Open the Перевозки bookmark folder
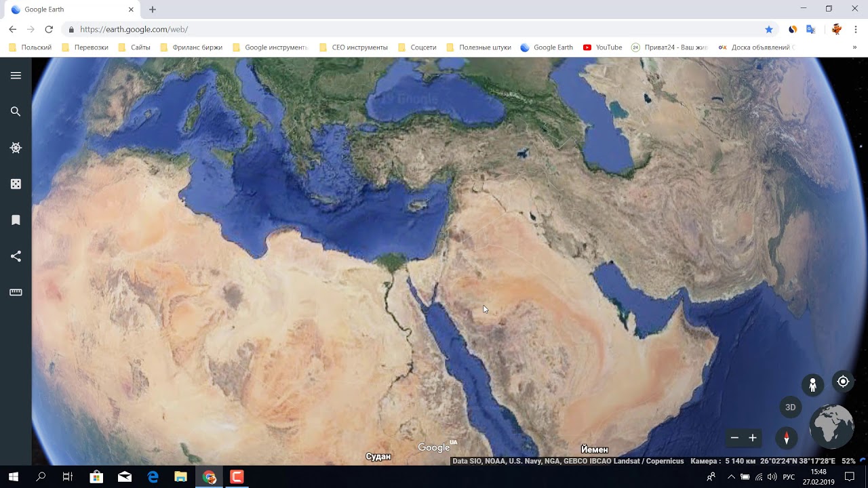 click(85, 47)
